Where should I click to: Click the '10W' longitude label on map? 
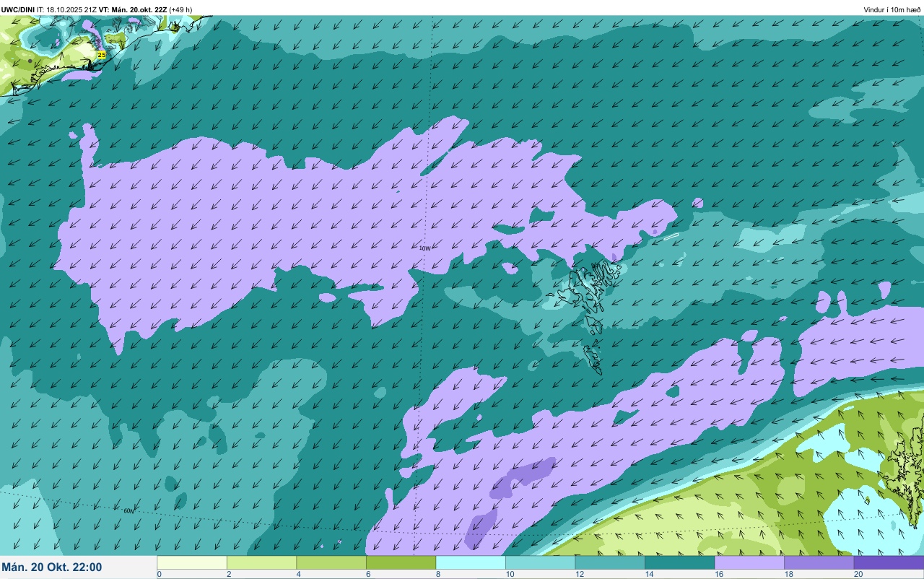pos(425,248)
